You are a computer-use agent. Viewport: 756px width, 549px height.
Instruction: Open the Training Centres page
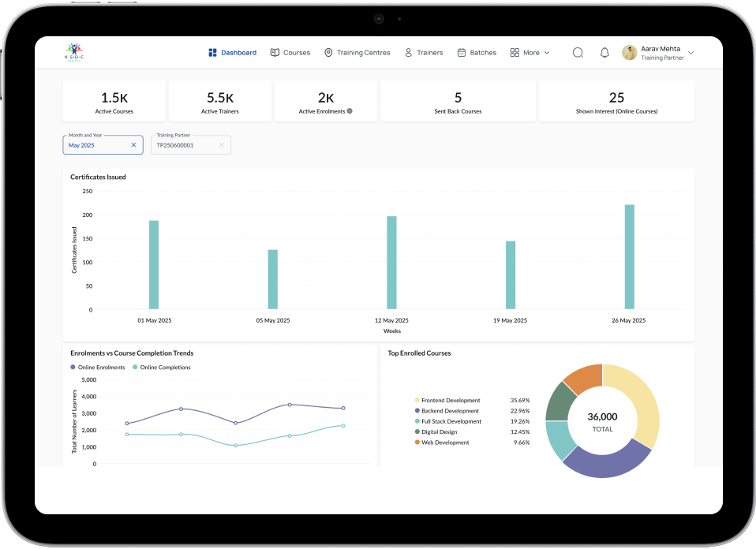[x=357, y=53]
